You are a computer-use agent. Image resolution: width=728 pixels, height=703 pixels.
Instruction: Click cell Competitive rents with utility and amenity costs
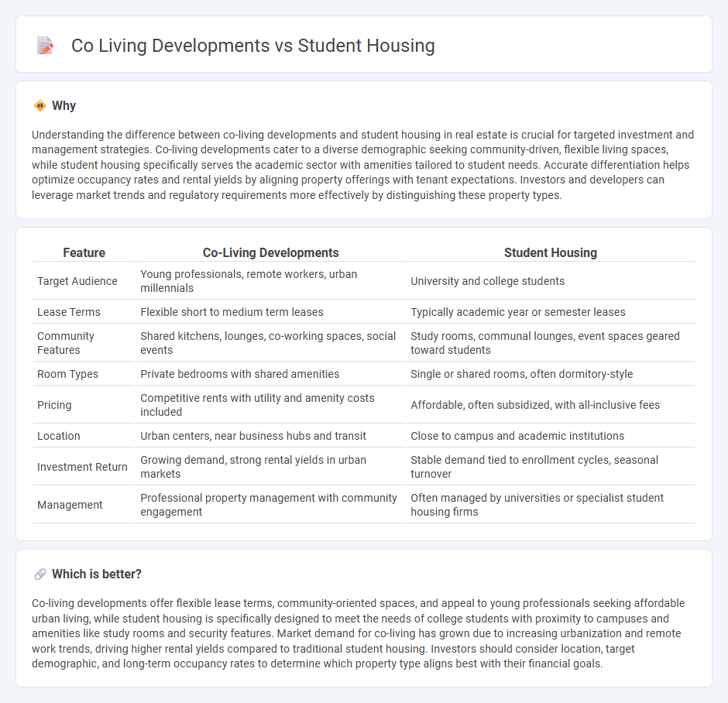[271, 405]
